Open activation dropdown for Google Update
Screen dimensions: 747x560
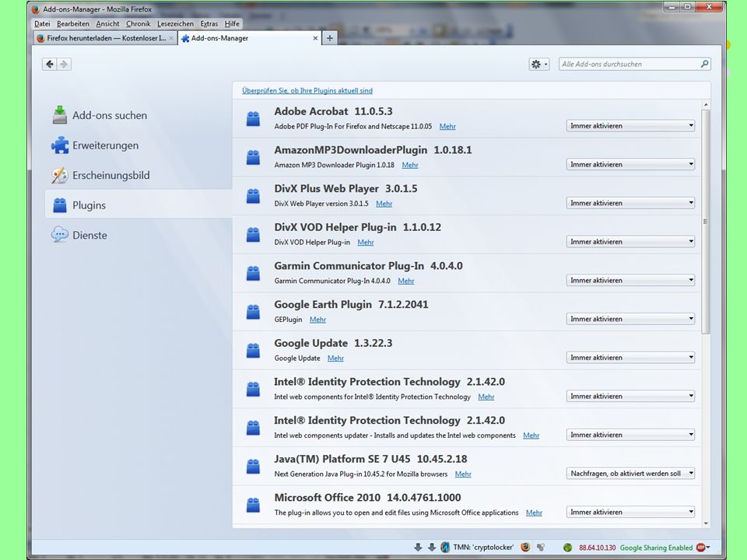point(630,357)
